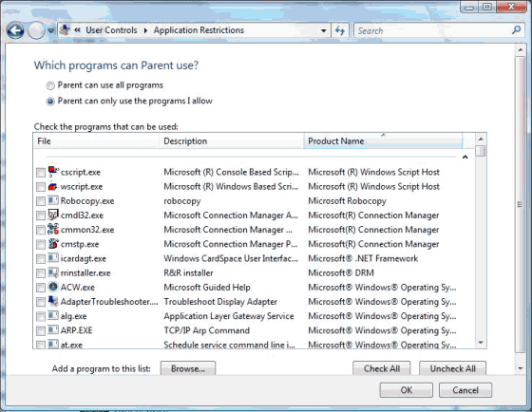Select Parent can use all programs
This screenshot has height=412, width=532.
pyautogui.click(x=50, y=85)
